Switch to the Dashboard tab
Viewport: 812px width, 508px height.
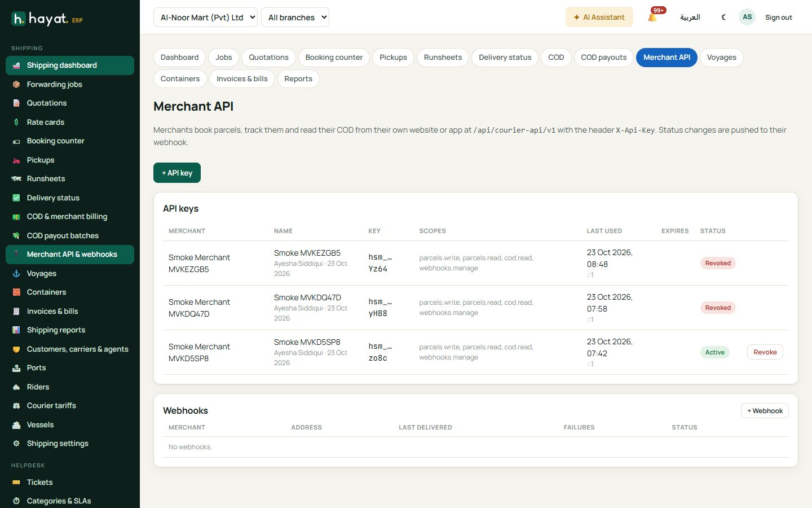coord(179,58)
